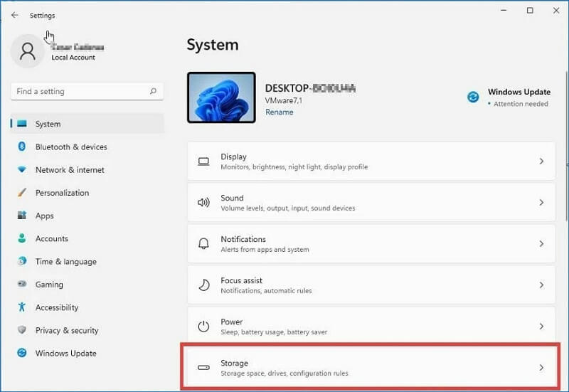This screenshot has height=392, width=569.
Task: Expand the Storage settings chevron
Action: pyautogui.click(x=541, y=368)
